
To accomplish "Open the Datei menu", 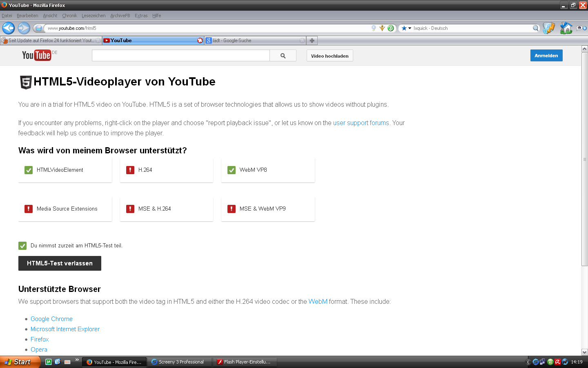I will point(7,16).
